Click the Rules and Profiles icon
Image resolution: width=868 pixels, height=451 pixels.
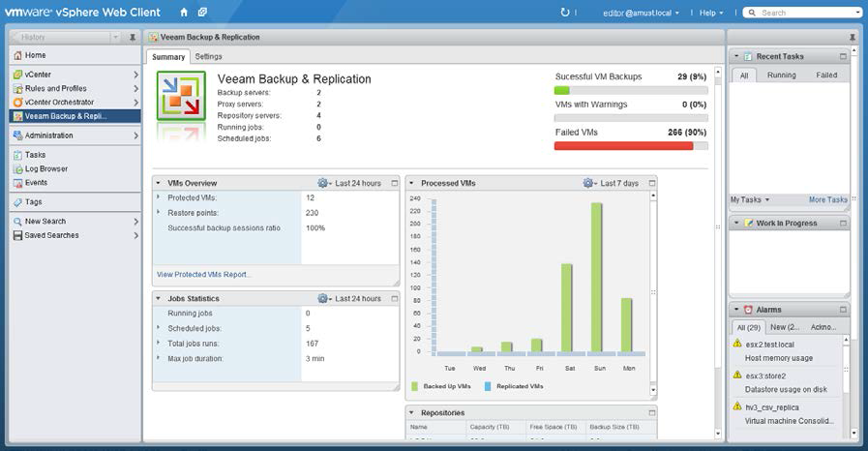(x=17, y=88)
